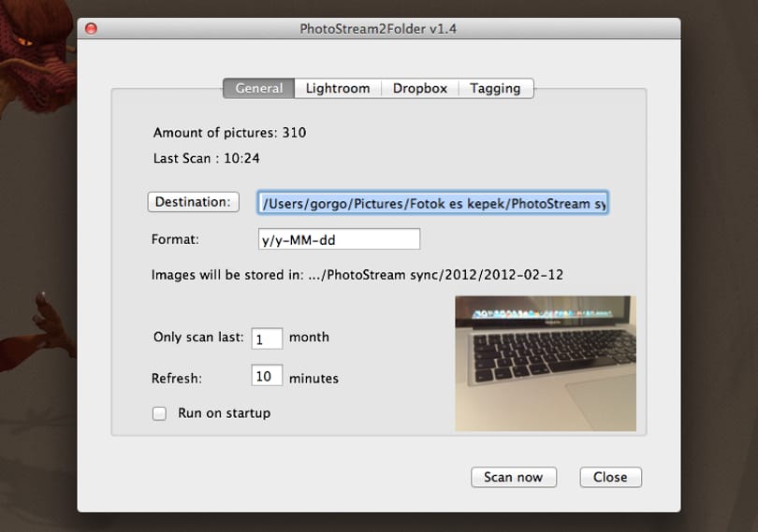Open the Lightroom tab
Image resolution: width=758 pixels, height=532 pixels.
[338, 89]
